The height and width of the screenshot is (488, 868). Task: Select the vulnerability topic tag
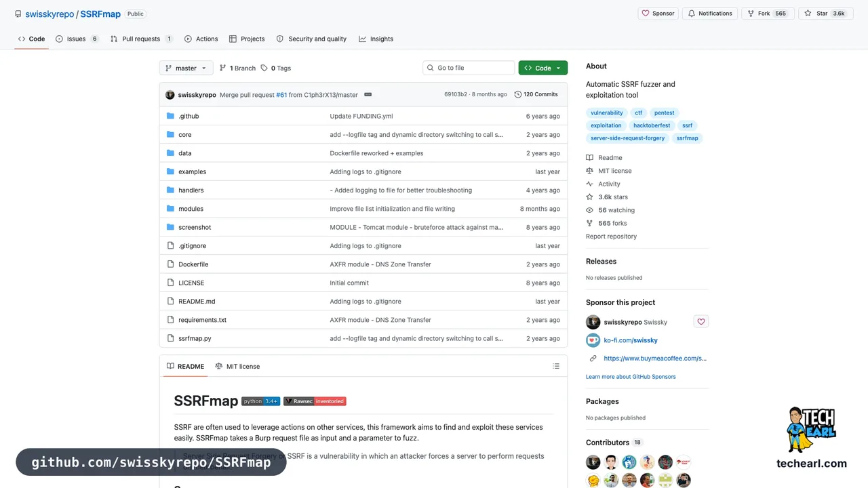(x=607, y=113)
